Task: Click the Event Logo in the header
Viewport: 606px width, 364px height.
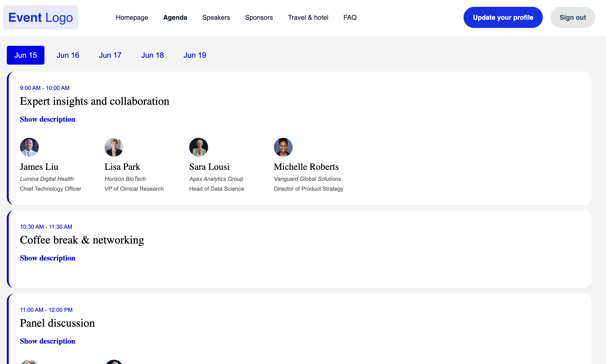Action: [40, 17]
